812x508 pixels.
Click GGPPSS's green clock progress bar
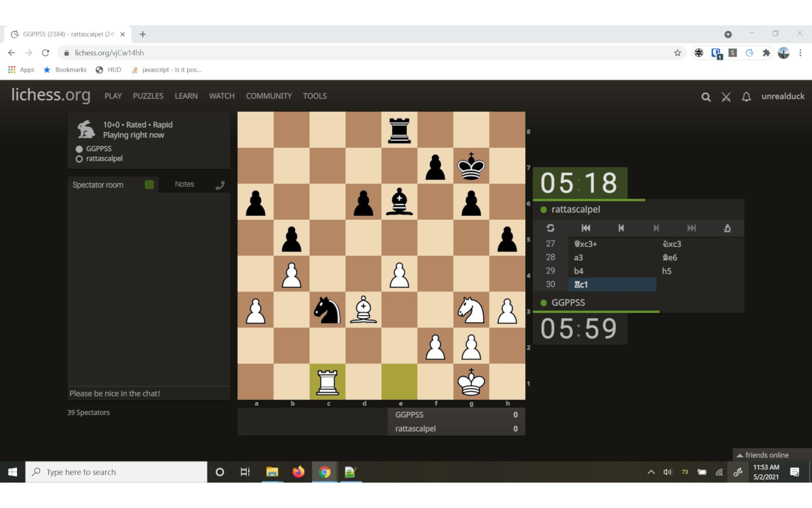coord(596,311)
